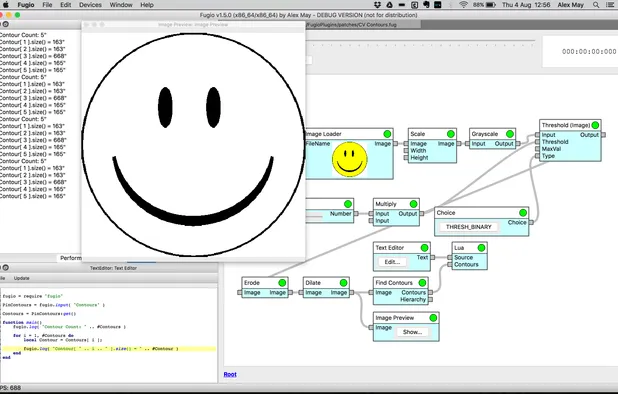
Task: Open the Devices menu
Action: (x=90, y=5)
